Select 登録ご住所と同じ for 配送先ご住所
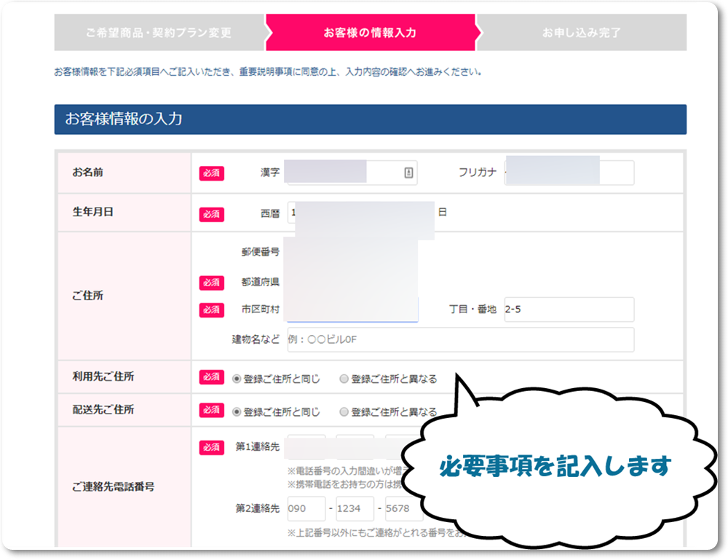This screenshot has height=560, width=728. 237,411
